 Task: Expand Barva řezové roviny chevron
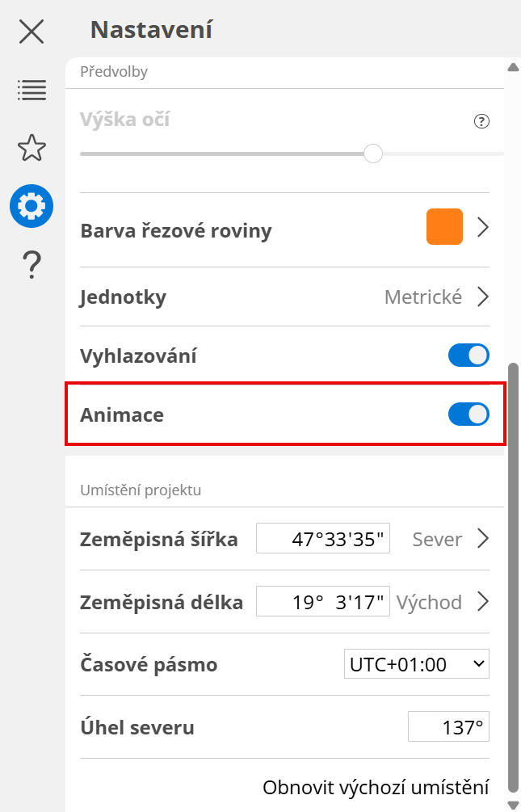(x=483, y=228)
